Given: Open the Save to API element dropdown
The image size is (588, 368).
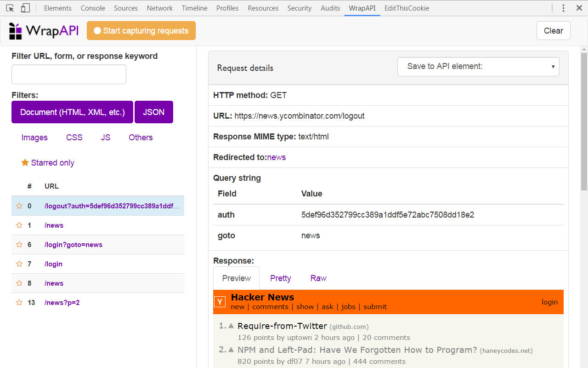Looking at the screenshot, I should pyautogui.click(x=478, y=66).
